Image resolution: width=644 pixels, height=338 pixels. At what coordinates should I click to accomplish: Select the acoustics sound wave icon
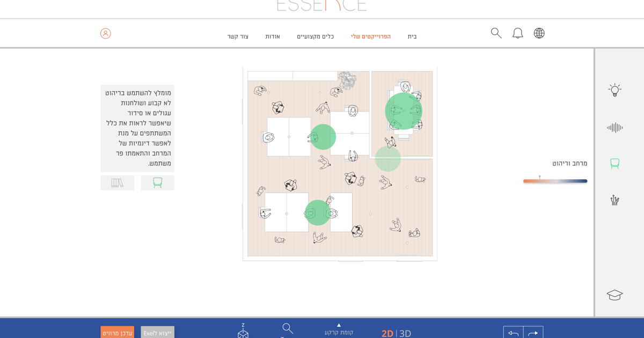click(x=614, y=128)
